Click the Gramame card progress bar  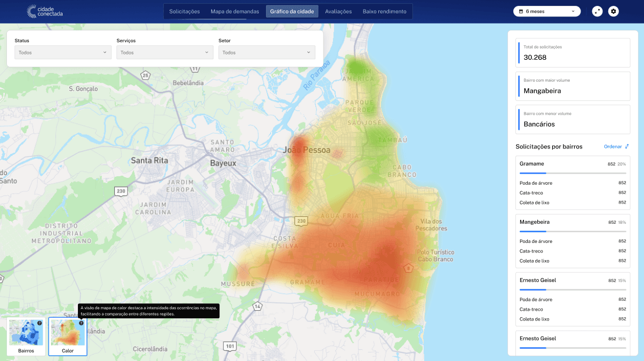573,173
